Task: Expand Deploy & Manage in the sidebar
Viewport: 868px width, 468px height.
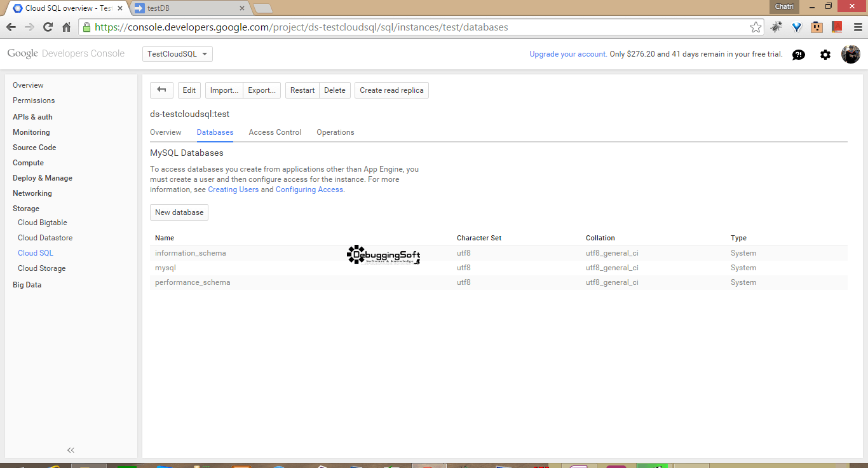Action: pyautogui.click(x=43, y=178)
